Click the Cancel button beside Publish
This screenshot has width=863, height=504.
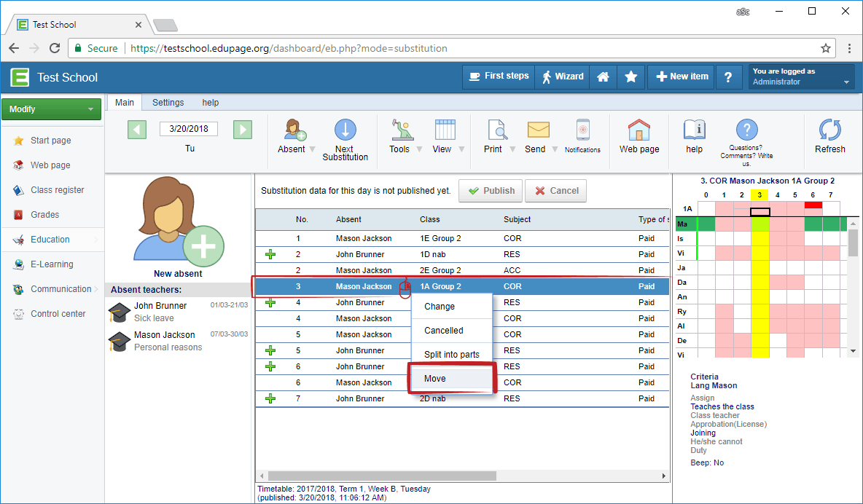[555, 191]
